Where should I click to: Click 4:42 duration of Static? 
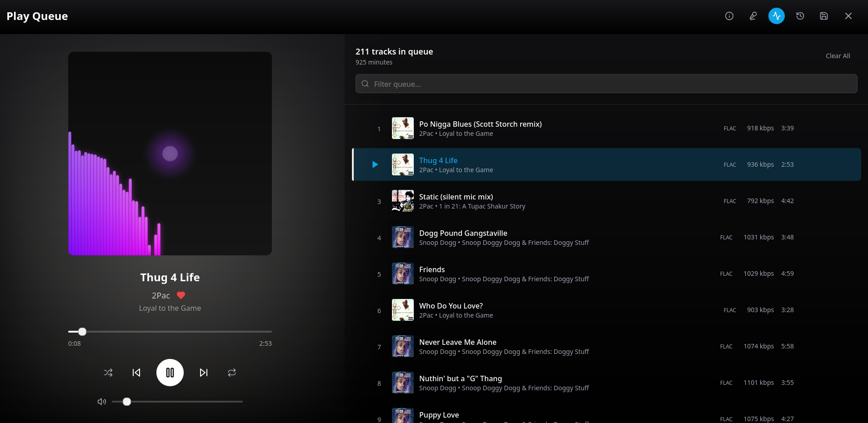(x=788, y=201)
